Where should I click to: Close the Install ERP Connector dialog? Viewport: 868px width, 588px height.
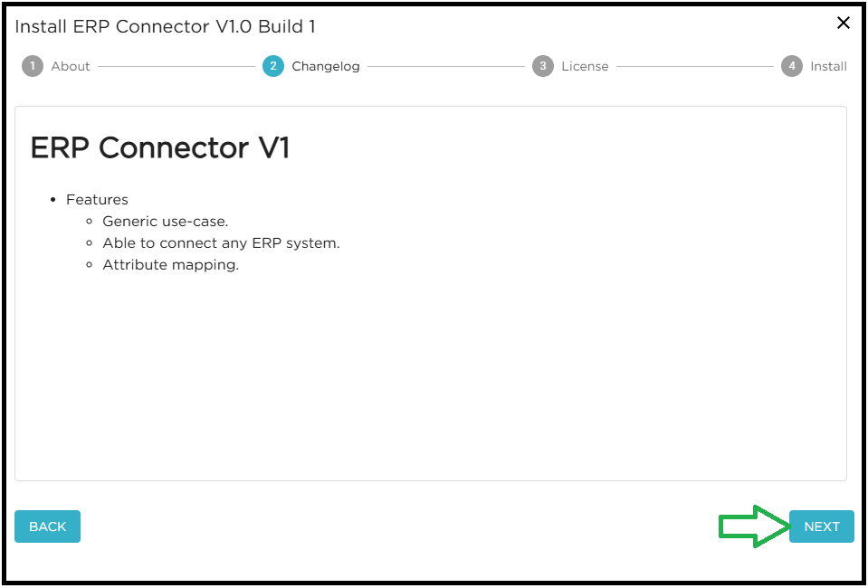843,24
